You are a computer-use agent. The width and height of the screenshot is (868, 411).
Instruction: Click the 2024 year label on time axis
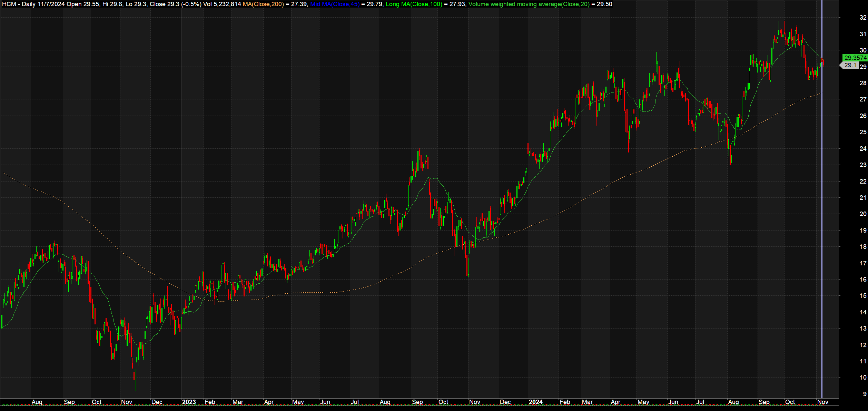click(x=535, y=402)
